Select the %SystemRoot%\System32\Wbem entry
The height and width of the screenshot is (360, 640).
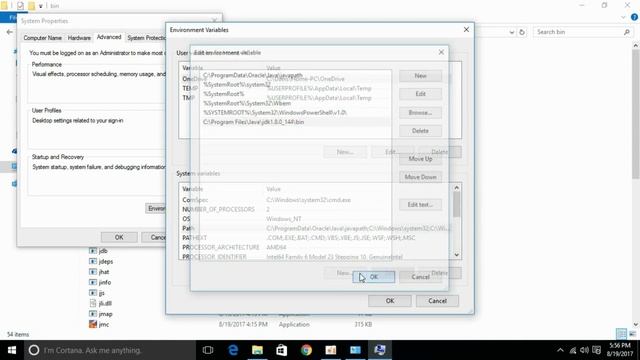pos(295,103)
